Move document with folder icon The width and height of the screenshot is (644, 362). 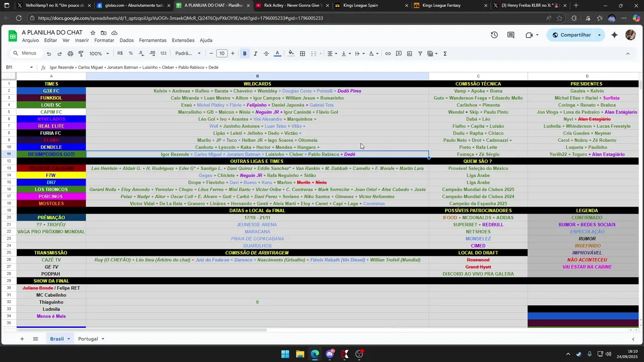(x=104, y=33)
